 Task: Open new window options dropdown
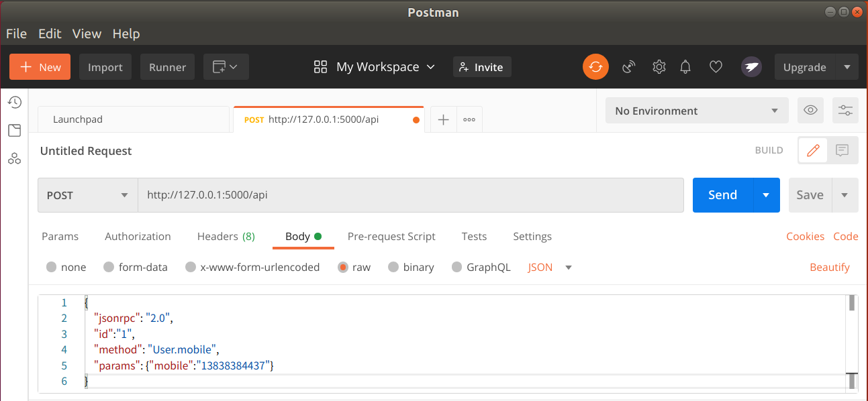(226, 67)
